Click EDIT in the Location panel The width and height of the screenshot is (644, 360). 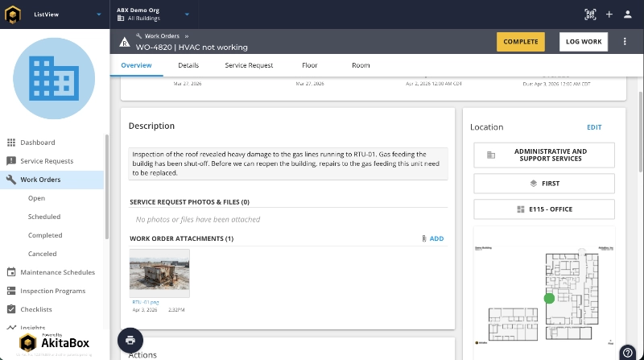click(x=593, y=127)
